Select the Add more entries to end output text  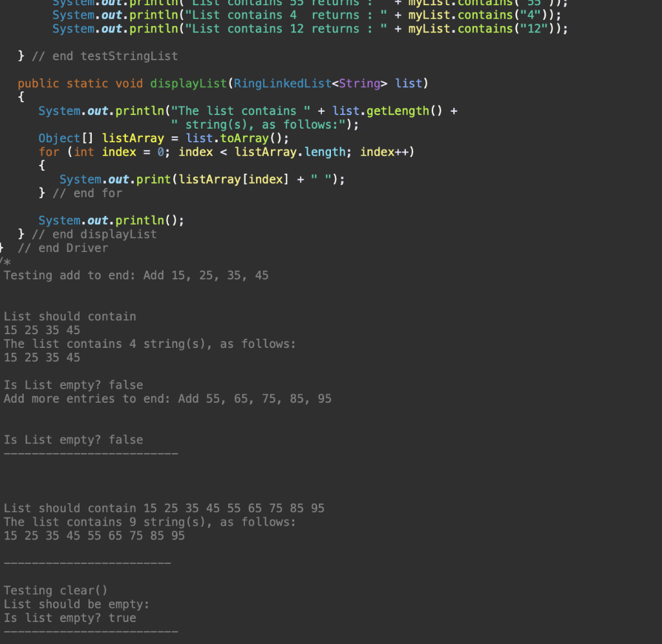point(167,398)
